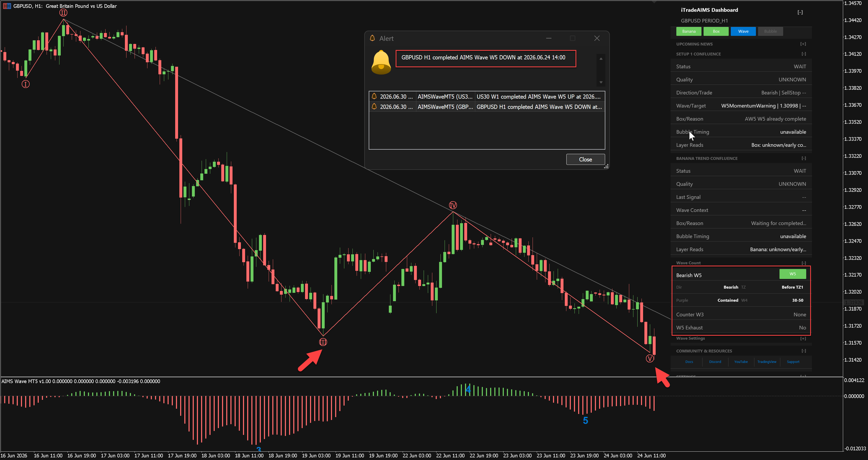Collapse the Banana Trend Confluence section

(x=804, y=158)
